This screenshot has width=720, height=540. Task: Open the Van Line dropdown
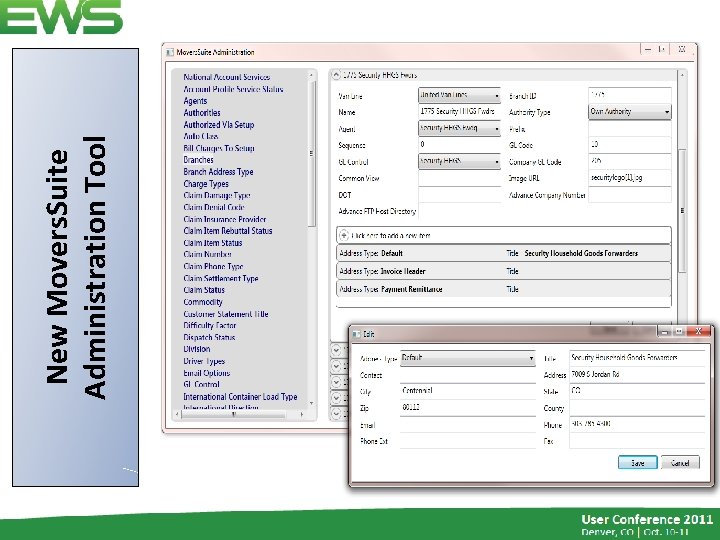pyautogui.click(x=459, y=96)
